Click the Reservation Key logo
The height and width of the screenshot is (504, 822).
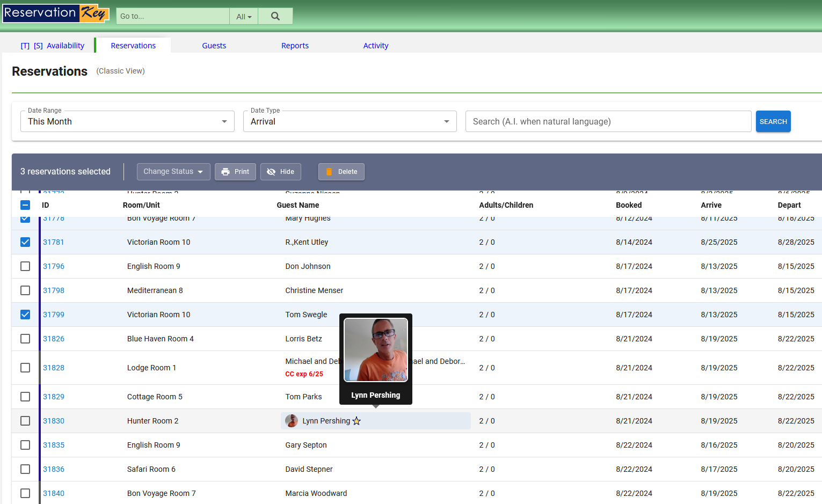(56, 13)
